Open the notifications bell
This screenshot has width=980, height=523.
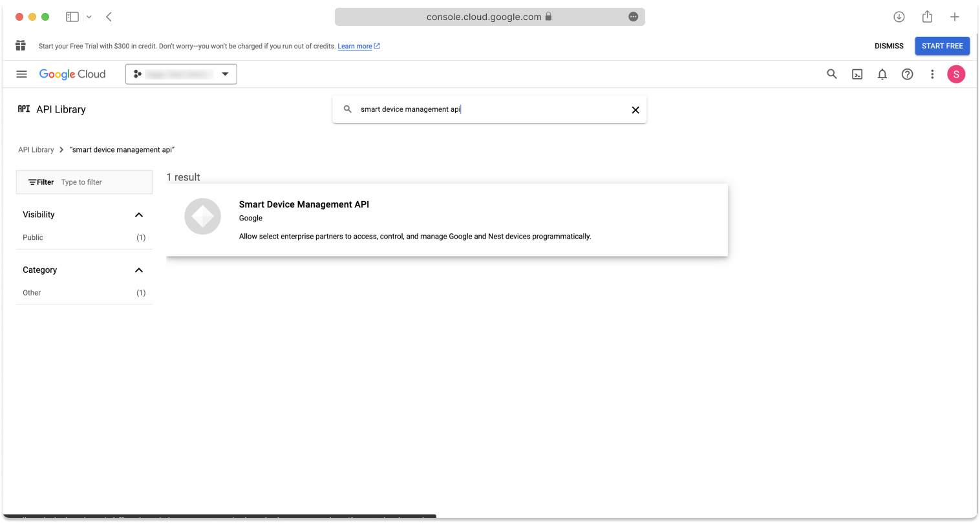point(882,74)
